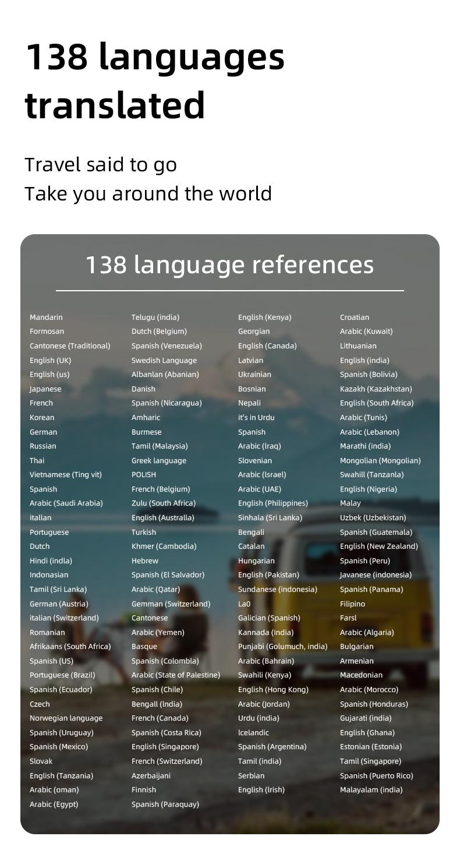Pick Korean from the first column
This screenshot has height=868, width=460.
(x=42, y=418)
